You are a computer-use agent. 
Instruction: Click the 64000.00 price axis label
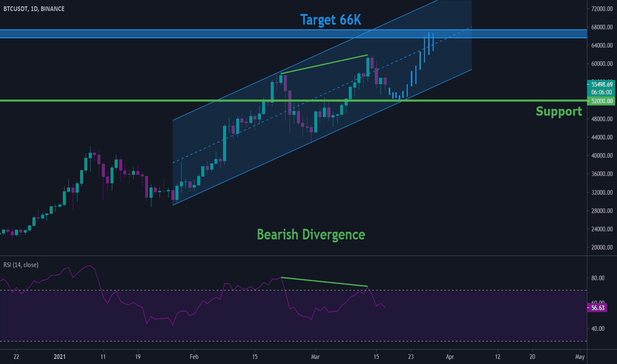tap(602, 45)
